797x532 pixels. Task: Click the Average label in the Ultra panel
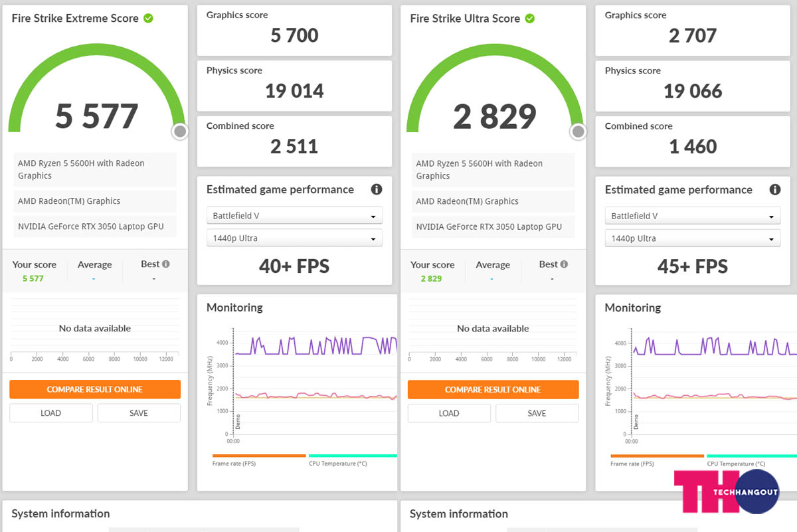(493, 264)
